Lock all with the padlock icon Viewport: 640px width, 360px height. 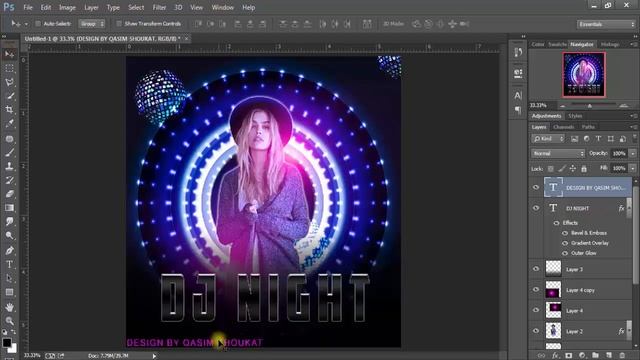[584, 169]
